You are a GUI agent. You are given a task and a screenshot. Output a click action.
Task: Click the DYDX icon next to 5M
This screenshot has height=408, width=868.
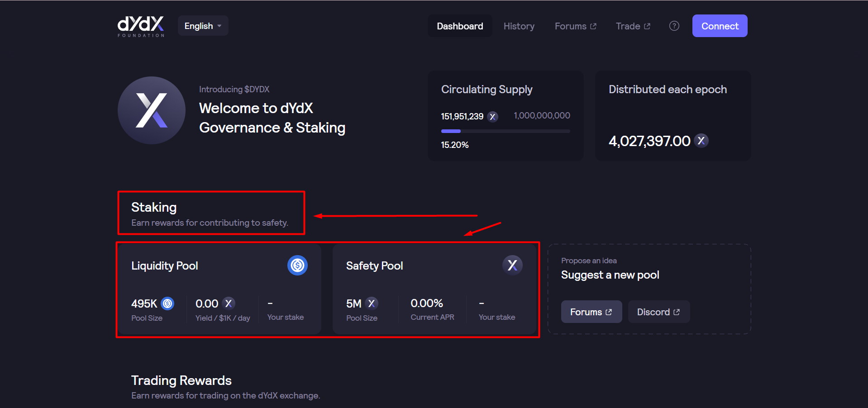pos(372,303)
